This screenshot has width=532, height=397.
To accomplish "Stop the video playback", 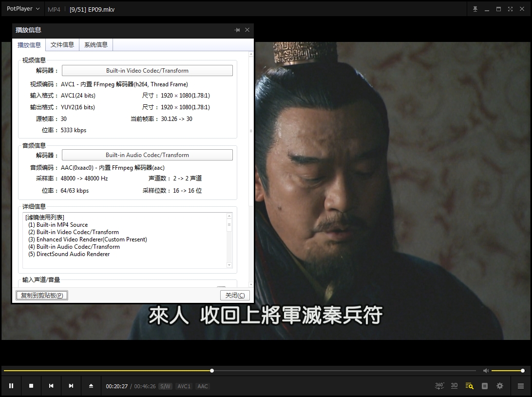I will click(x=31, y=386).
